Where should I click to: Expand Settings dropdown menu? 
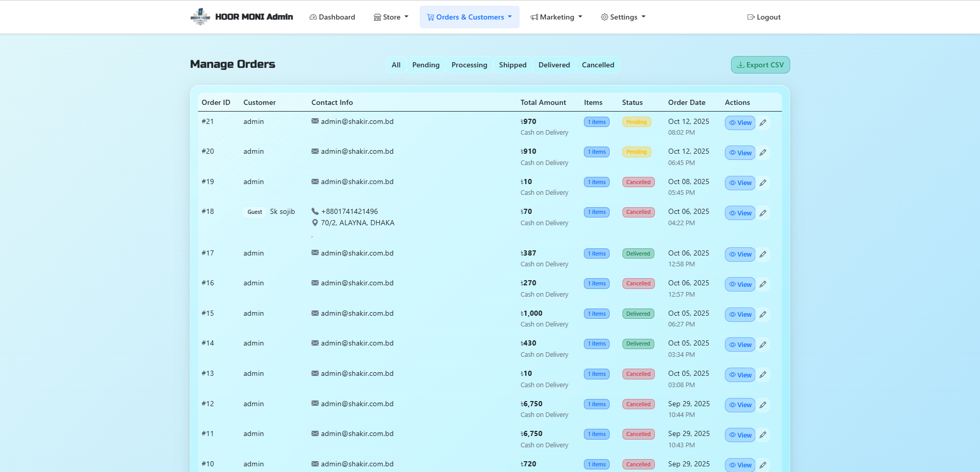(623, 17)
